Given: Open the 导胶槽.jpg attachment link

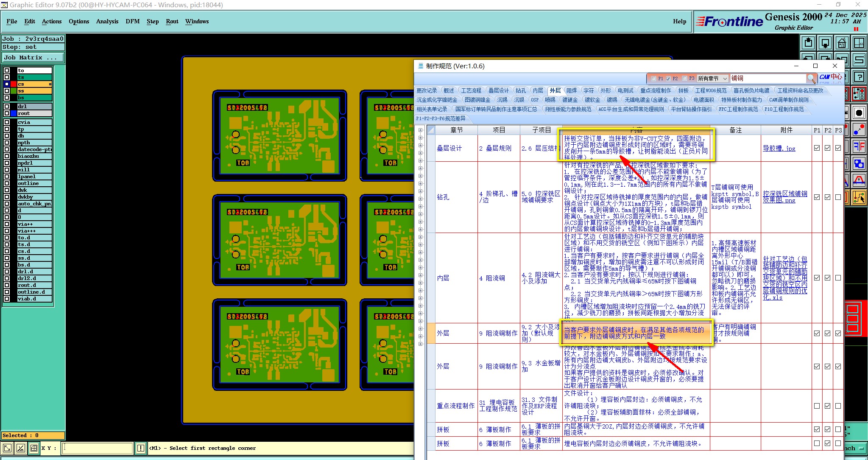Looking at the screenshot, I should pos(779,149).
